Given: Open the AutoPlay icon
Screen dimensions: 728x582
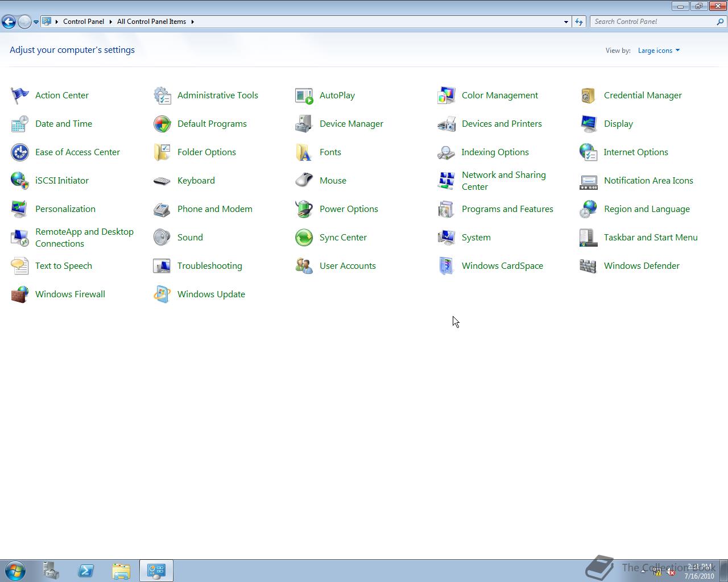Looking at the screenshot, I should [304, 95].
